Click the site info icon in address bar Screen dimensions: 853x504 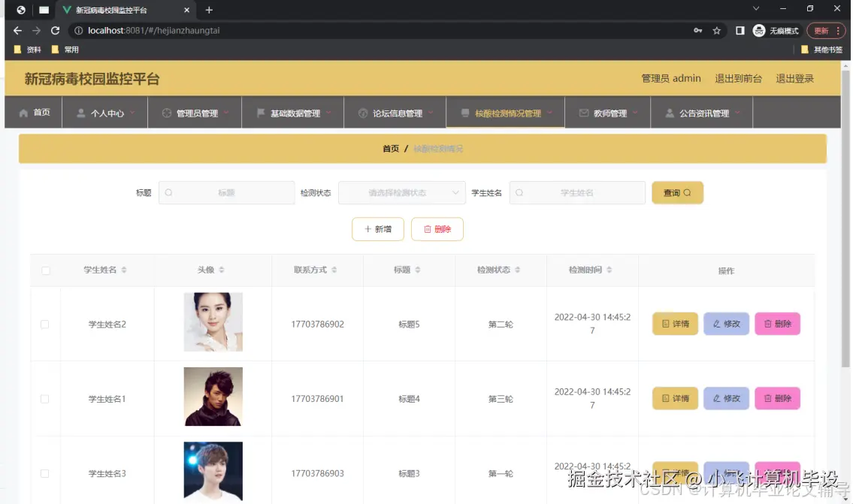(x=78, y=31)
